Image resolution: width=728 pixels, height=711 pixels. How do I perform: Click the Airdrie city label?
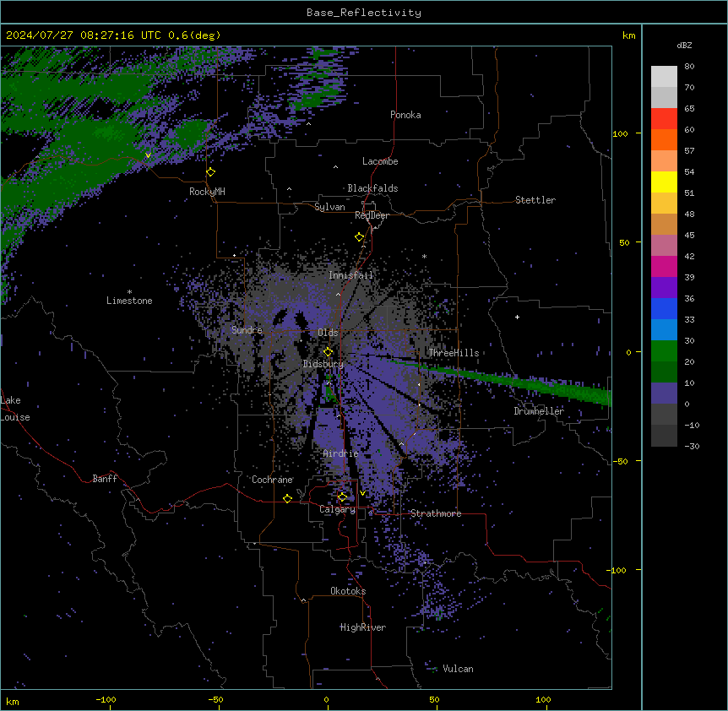pos(340,453)
